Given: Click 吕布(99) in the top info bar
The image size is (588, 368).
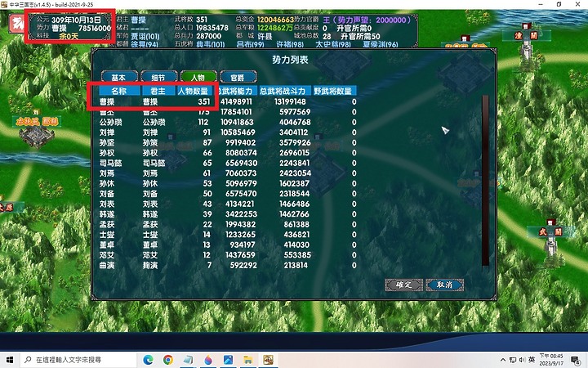Looking at the screenshot, I should [x=251, y=44].
